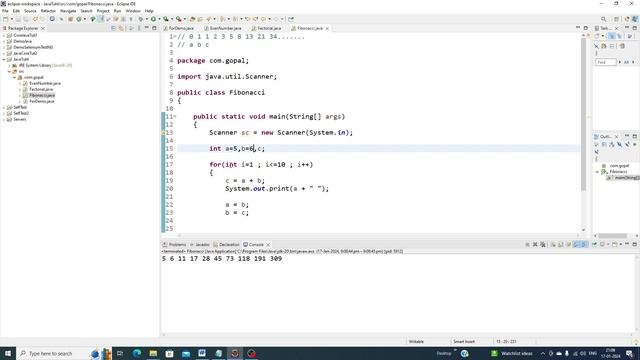This screenshot has width=640, height=360.
Task: Click Collapse All icon in Package Explorer
Action: [113, 28]
